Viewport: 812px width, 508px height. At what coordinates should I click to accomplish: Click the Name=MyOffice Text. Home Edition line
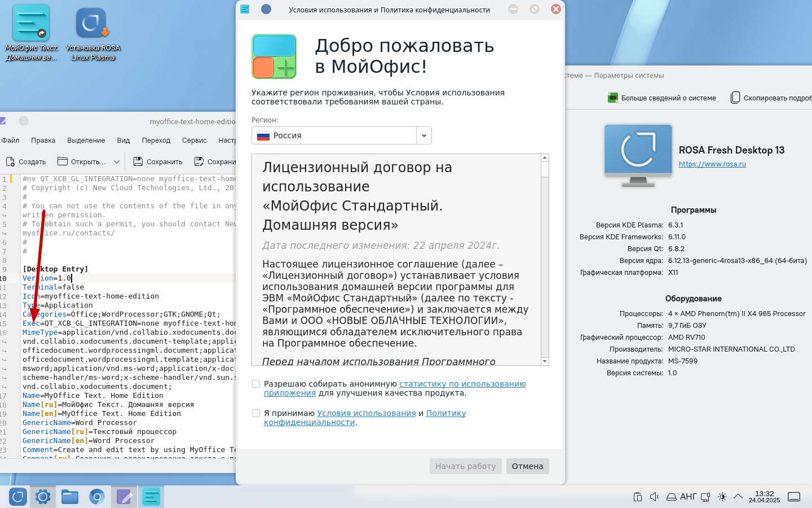92,396
